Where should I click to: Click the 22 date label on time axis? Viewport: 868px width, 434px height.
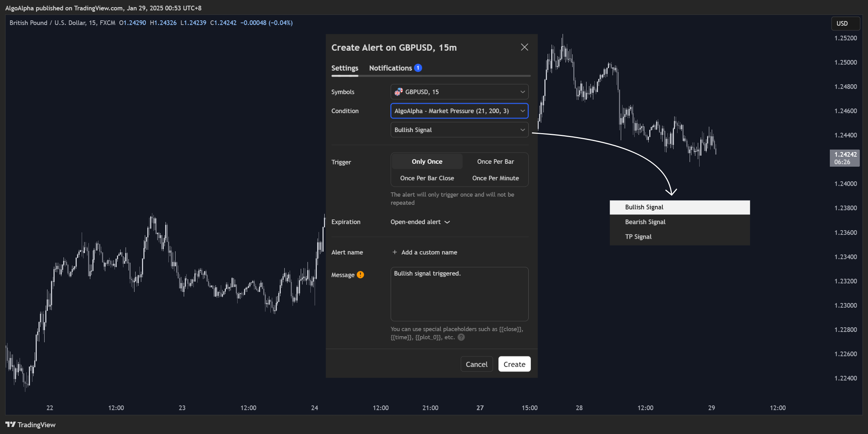click(x=50, y=408)
